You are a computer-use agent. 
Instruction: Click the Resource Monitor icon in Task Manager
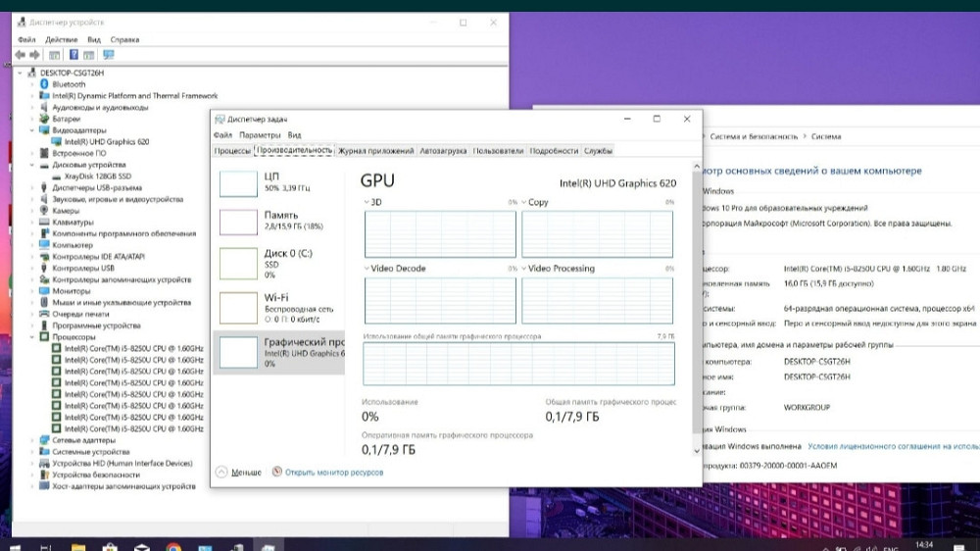(277, 472)
